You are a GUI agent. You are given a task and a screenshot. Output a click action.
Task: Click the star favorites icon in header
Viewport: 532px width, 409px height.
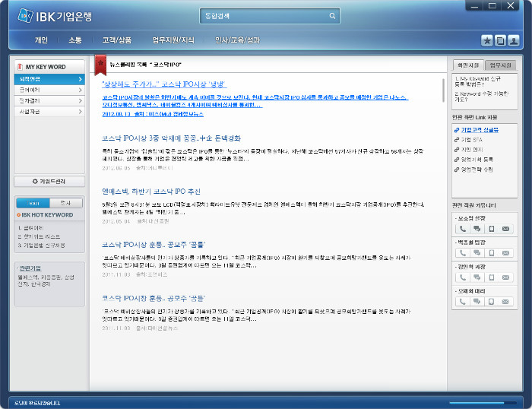pyautogui.click(x=488, y=40)
